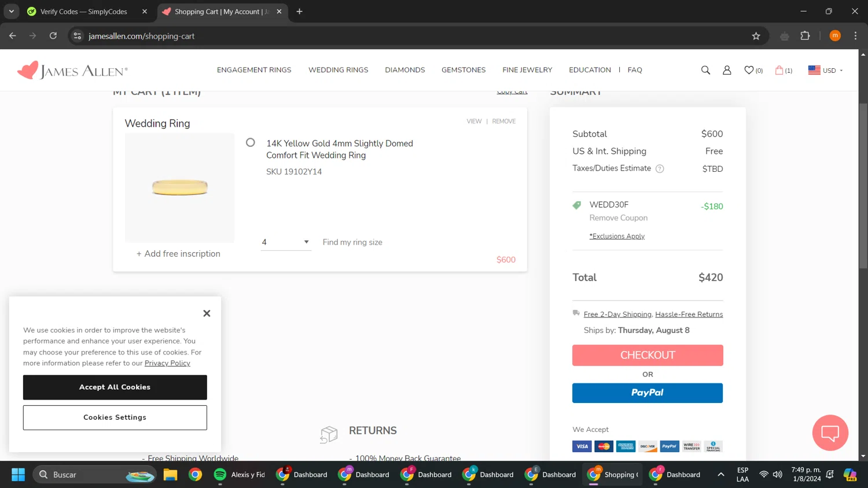Open the site search magnifier icon
Image resolution: width=868 pixels, height=488 pixels.
[x=705, y=70]
